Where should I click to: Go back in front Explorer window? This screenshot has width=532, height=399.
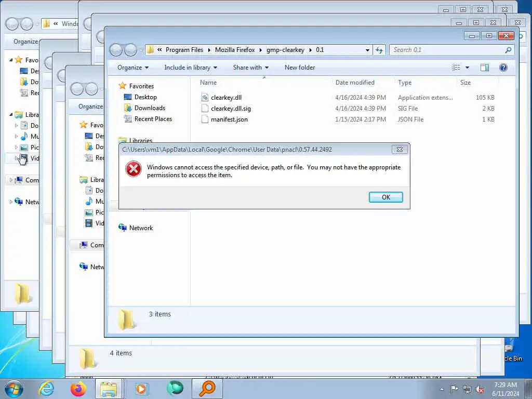pos(116,50)
